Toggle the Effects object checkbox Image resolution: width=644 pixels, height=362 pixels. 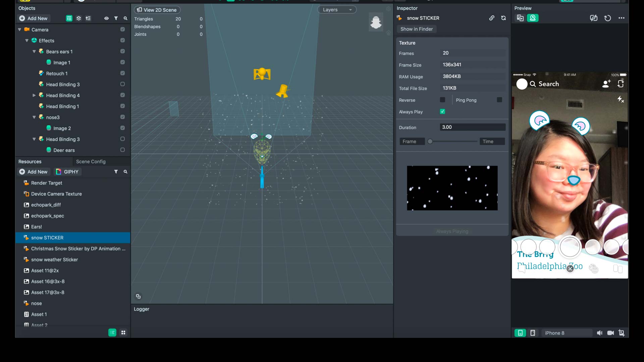pyautogui.click(x=122, y=41)
